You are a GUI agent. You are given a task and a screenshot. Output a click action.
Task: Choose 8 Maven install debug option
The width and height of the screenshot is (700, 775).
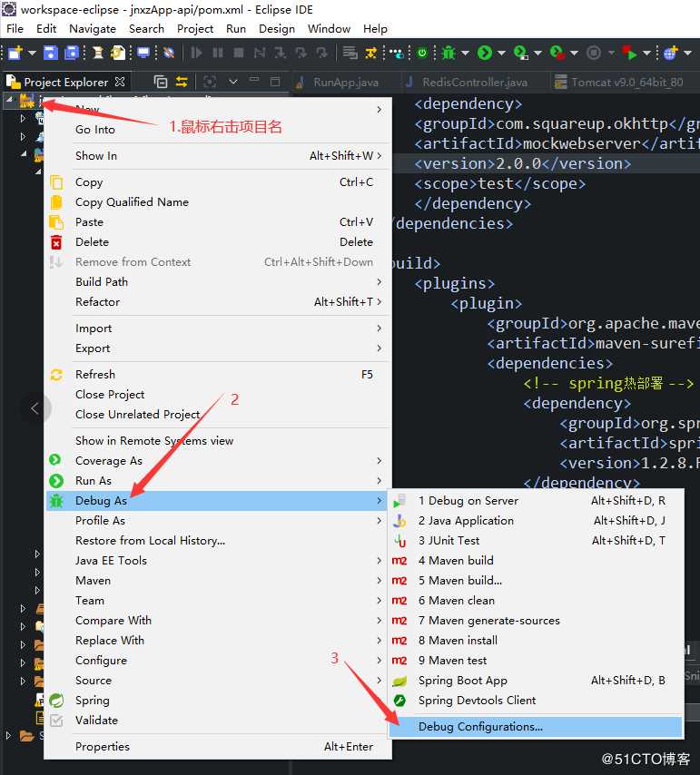tap(536, 641)
